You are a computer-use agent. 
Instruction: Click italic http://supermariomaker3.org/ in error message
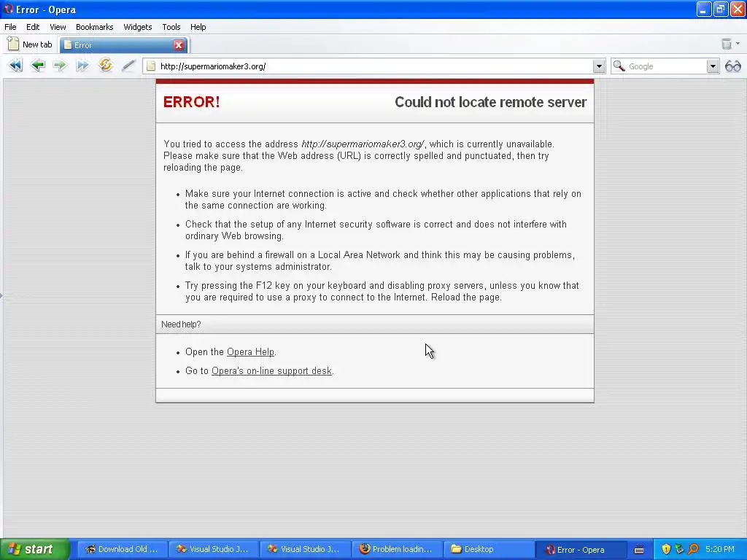point(363,144)
